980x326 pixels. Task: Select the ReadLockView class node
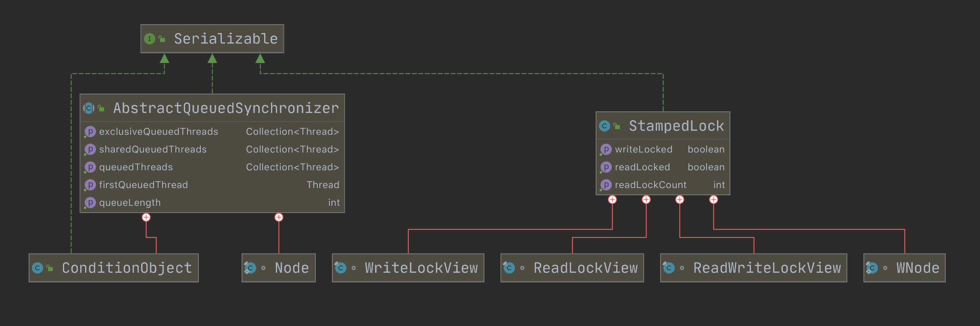tap(572, 268)
